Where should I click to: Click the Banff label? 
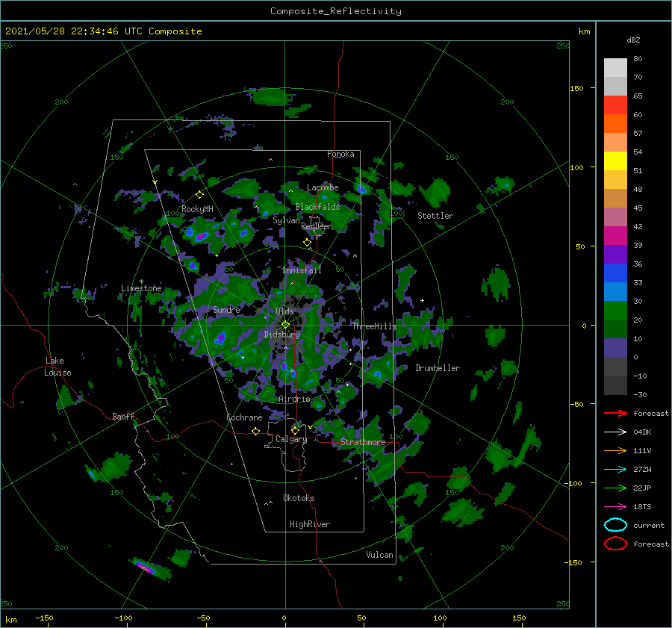(123, 416)
